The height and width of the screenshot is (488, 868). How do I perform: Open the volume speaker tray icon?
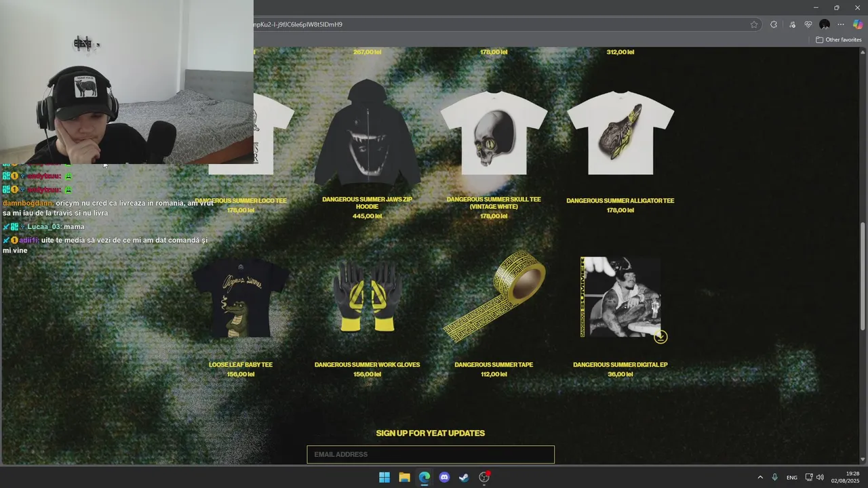pos(820,477)
